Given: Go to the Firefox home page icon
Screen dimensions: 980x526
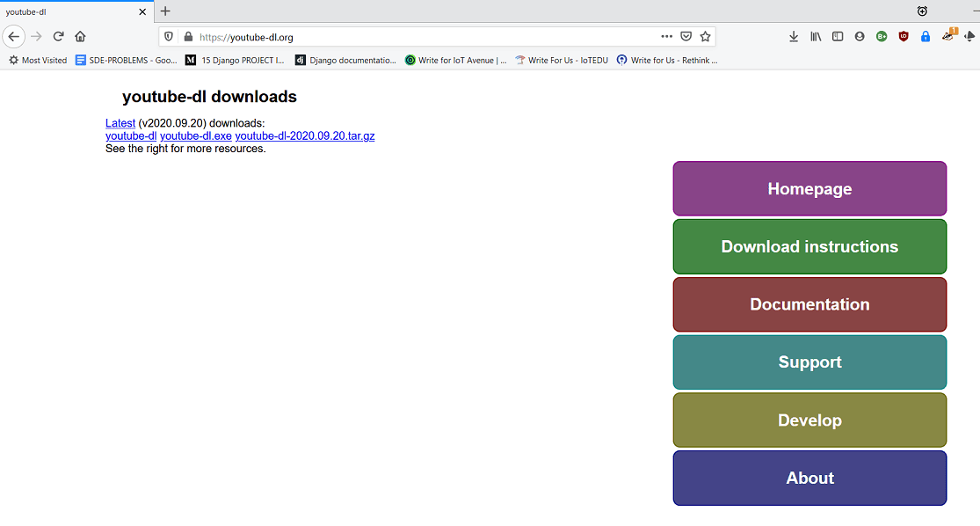Looking at the screenshot, I should (80, 36).
